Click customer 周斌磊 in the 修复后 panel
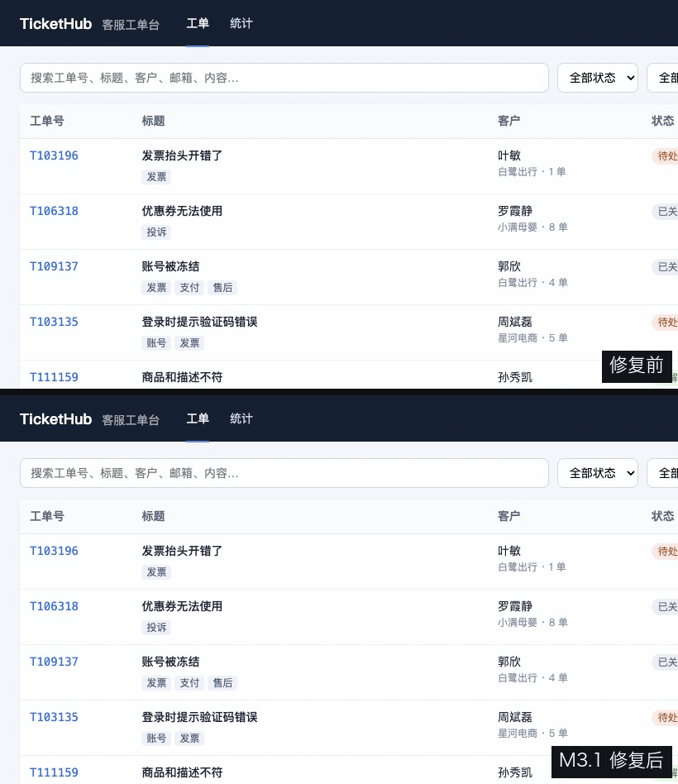The height and width of the screenshot is (784, 678). point(515,718)
